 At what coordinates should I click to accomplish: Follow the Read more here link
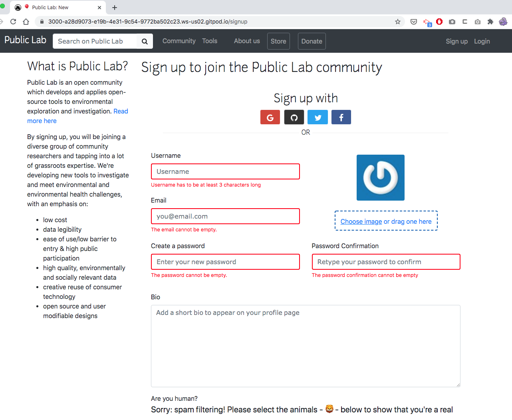coord(77,116)
